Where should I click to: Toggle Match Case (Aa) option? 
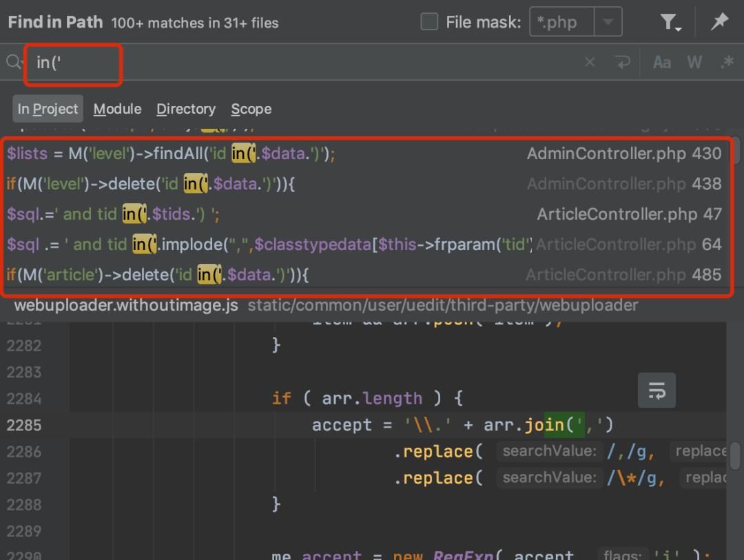pyautogui.click(x=662, y=63)
